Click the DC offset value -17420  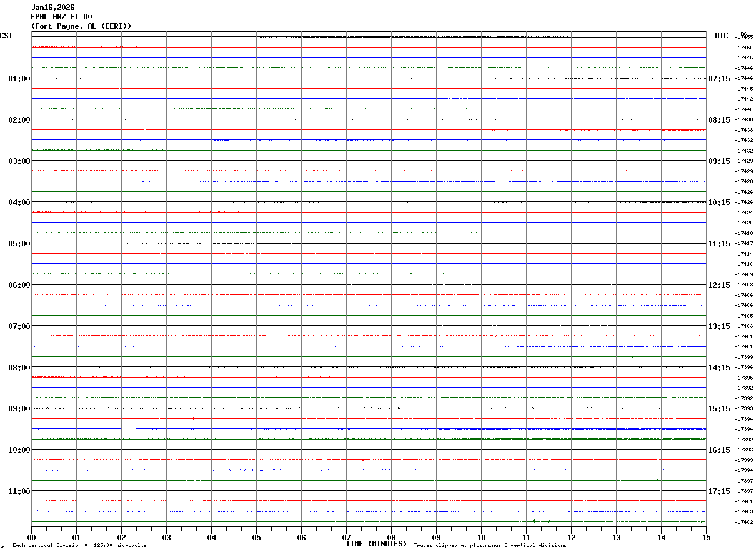click(744, 223)
